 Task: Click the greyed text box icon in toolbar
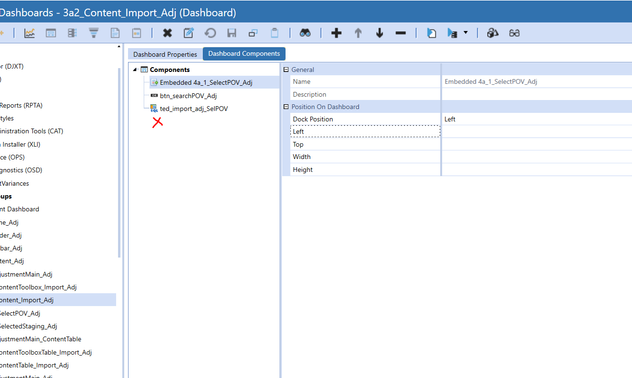(x=137, y=33)
